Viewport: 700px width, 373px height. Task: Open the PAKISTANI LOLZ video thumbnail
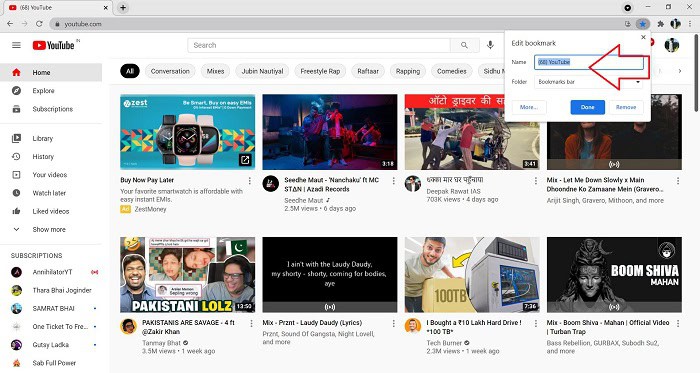point(188,275)
